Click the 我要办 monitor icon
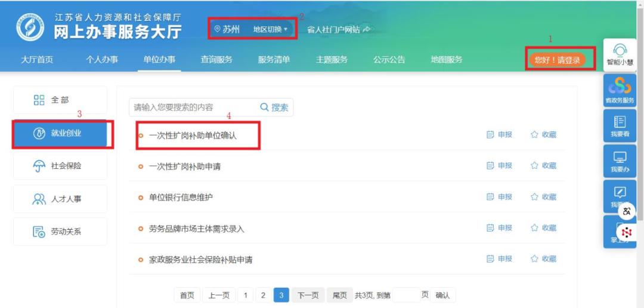 click(620, 158)
